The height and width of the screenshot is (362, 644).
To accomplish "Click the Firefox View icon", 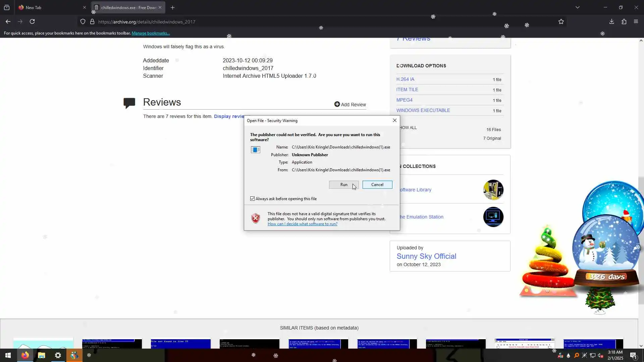I will click(7, 7).
